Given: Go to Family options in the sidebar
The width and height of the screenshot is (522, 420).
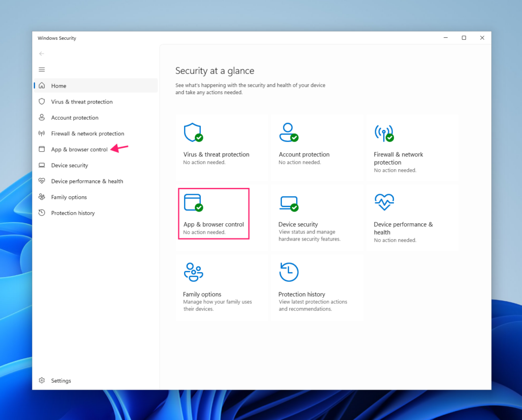Looking at the screenshot, I should click(x=96, y=197).
